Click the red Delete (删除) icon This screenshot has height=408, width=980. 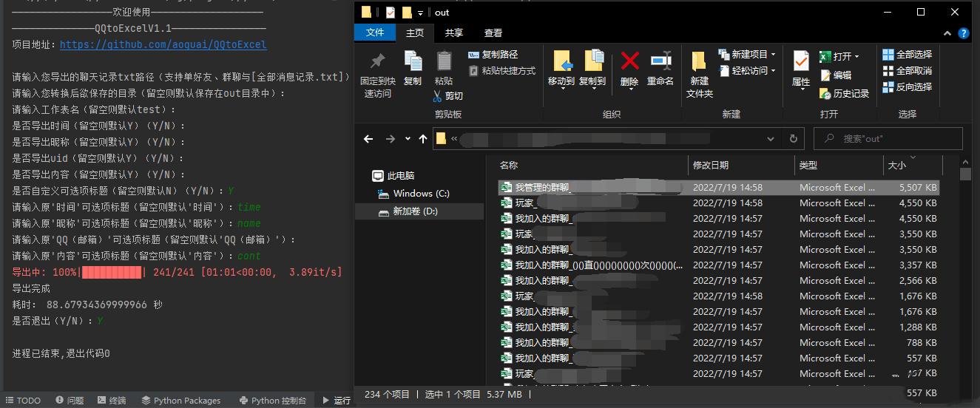[x=629, y=61]
